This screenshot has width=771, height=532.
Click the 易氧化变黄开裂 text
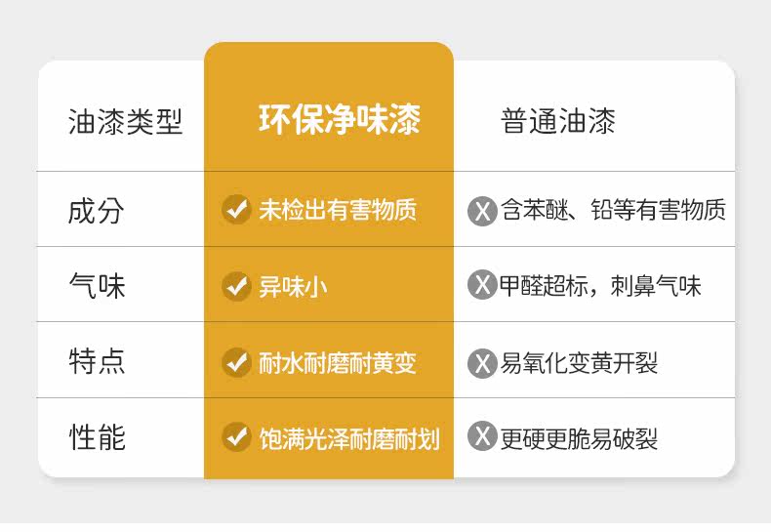click(580, 363)
